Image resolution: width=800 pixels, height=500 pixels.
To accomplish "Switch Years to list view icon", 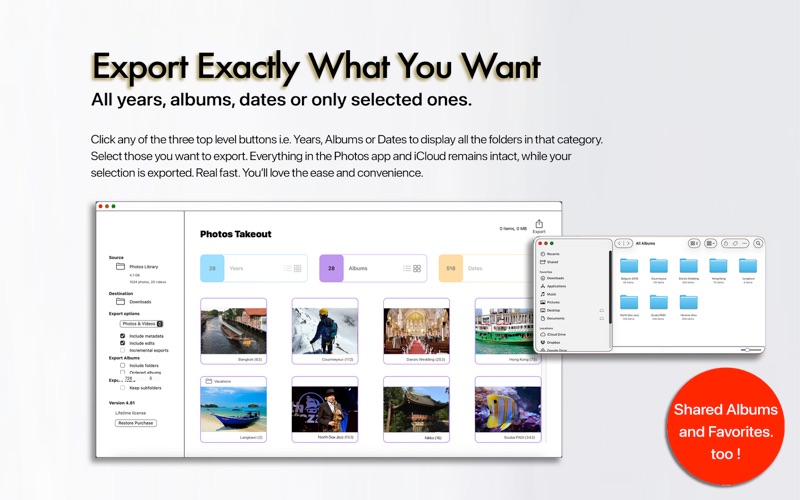I will pyautogui.click(x=288, y=268).
